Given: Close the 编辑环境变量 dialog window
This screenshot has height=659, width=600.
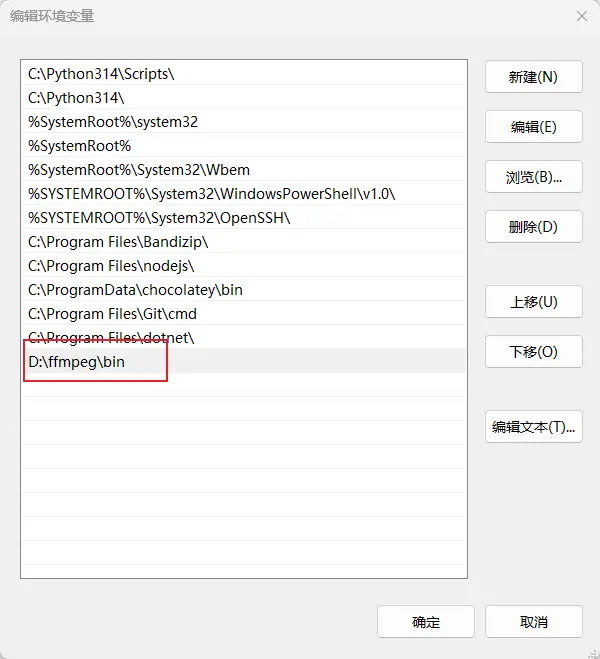Looking at the screenshot, I should point(582,17).
